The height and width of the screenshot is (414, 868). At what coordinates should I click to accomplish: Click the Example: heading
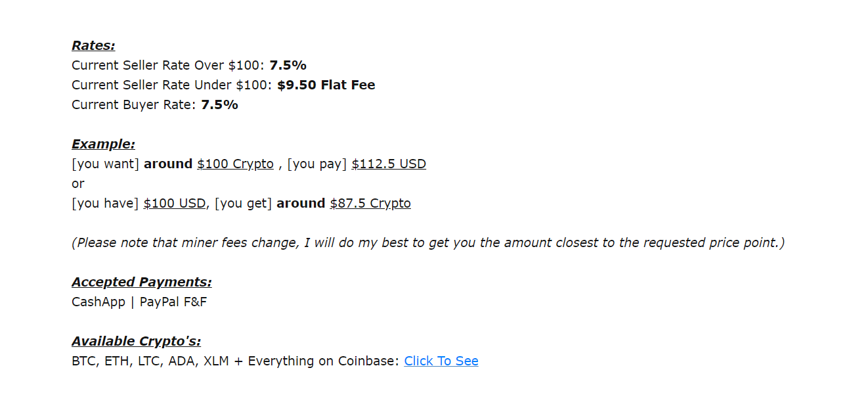click(x=103, y=144)
